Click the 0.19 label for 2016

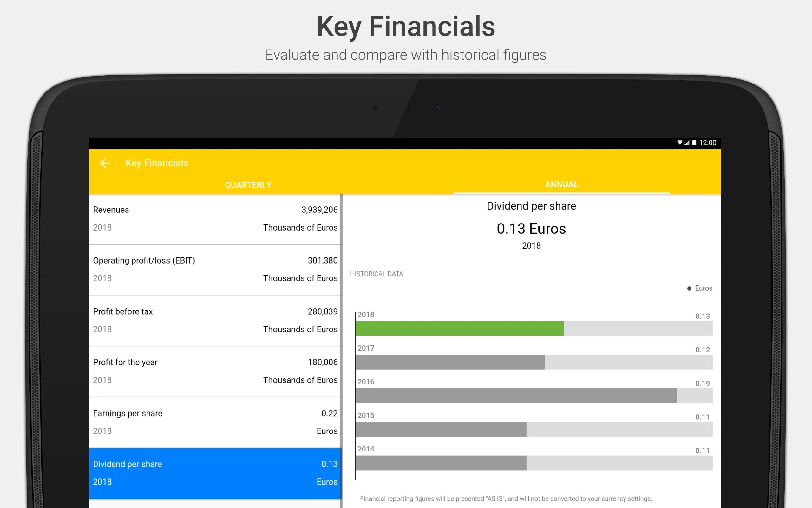[x=702, y=383]
